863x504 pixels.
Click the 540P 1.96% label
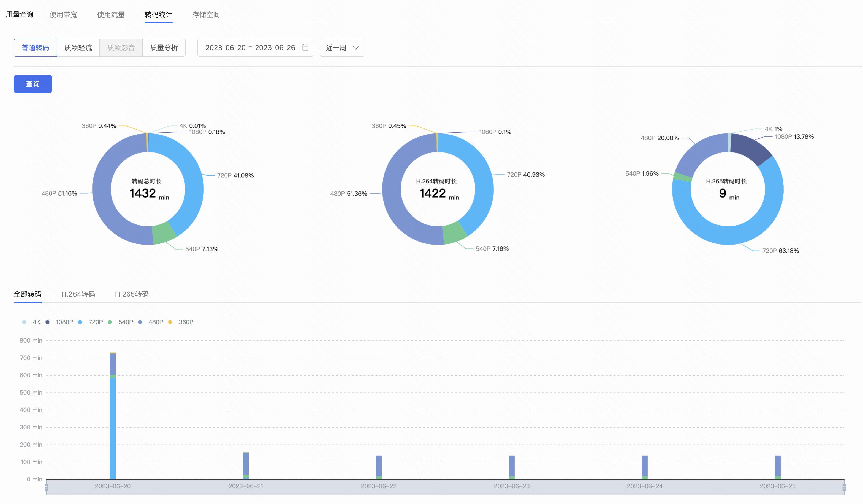(x=642, y=174)
